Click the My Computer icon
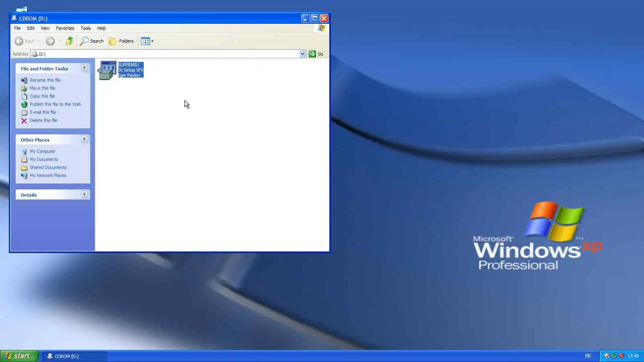 tap(24, 151)
